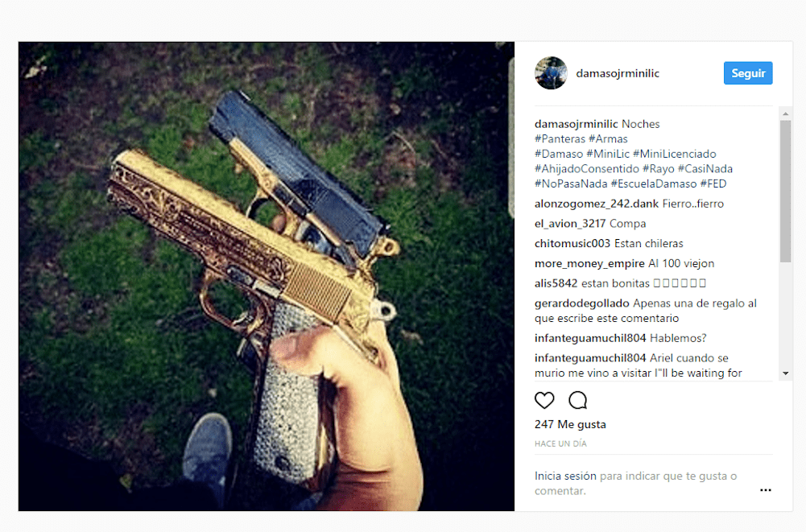Open commenter alonzogomez_242.dank profile
This screenshot has width=806, height=532.
(597, 204)
